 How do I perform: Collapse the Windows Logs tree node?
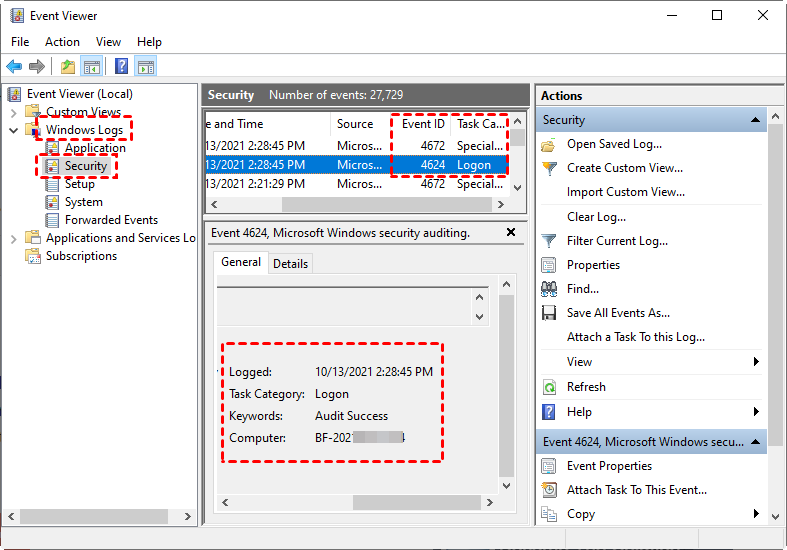[14, 130]
